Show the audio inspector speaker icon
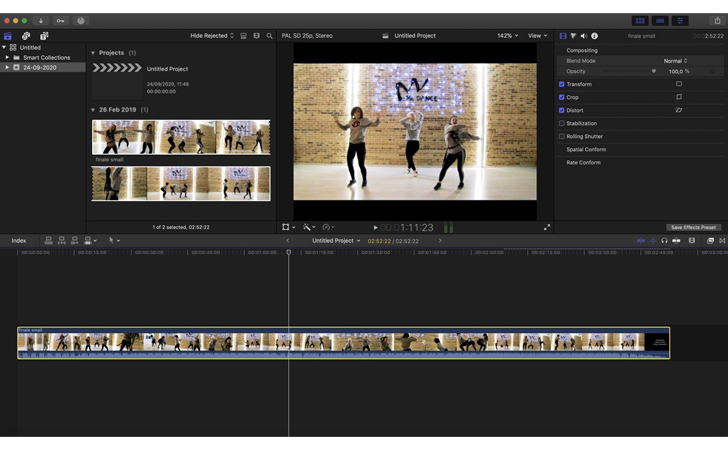The width and height of the screenshot is (728, 450). pos(584,36)
